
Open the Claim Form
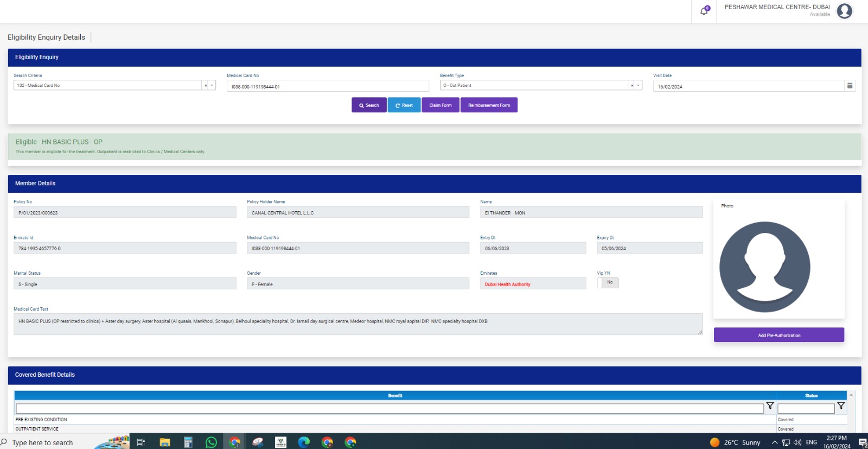441,105
